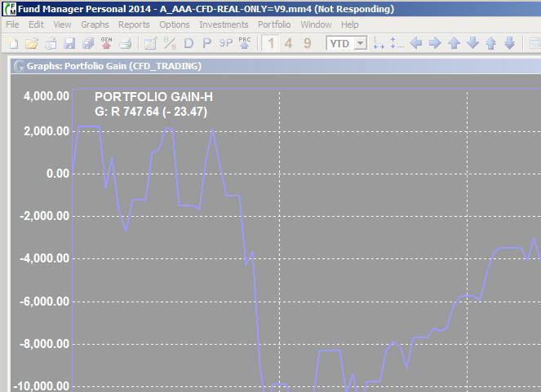Viewport: 541px width, 392px height.
Task: Click the Save All stacked disks icon
Action: [88, 43]
